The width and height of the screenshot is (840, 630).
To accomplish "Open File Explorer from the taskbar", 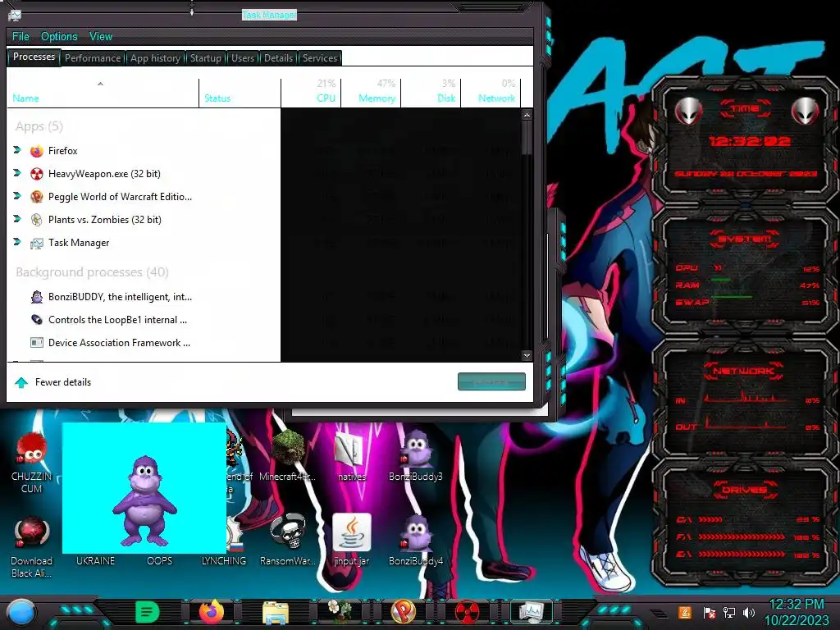I will pos(276,613).
